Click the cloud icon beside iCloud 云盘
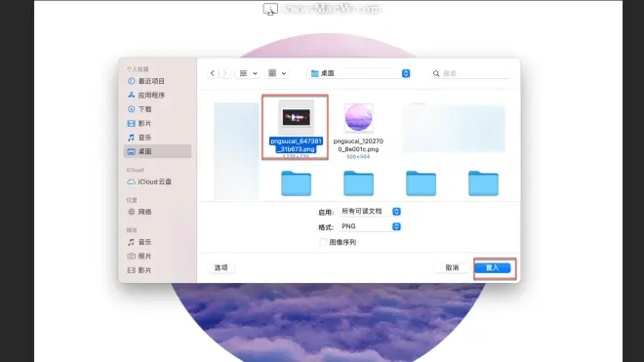 click(131, 181)
